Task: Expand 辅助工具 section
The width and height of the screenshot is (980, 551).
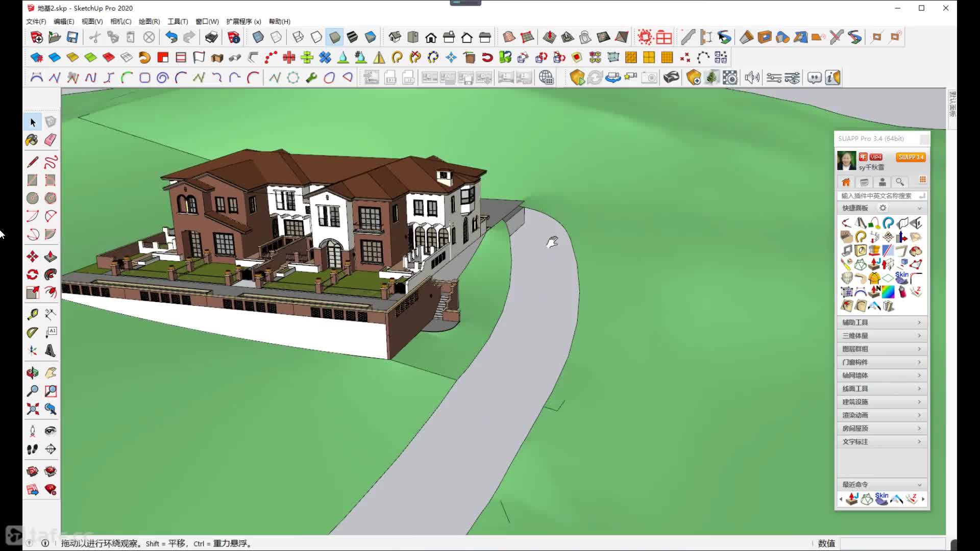Action: 881,322
